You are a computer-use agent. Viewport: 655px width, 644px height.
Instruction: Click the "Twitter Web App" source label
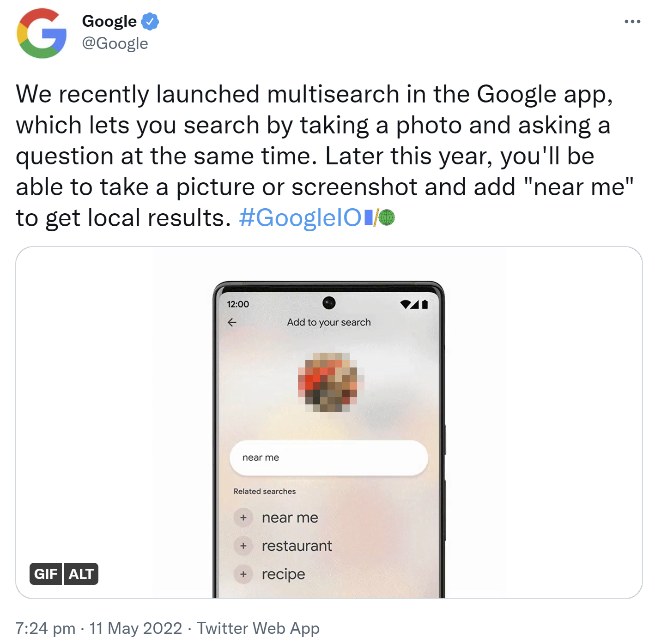coord(258,628)
